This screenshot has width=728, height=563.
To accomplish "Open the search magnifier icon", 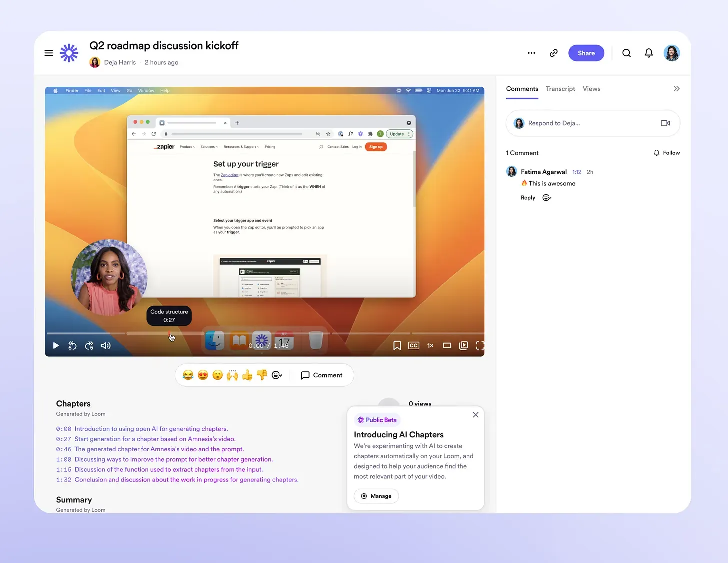I will (626, 53).
